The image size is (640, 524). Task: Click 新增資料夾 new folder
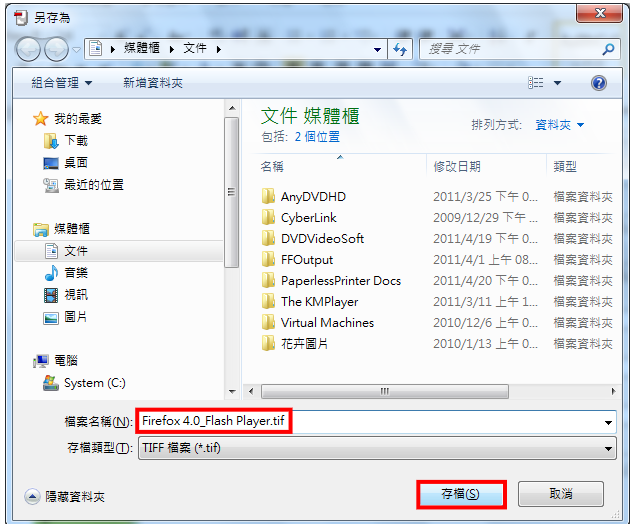click(153, 83)
